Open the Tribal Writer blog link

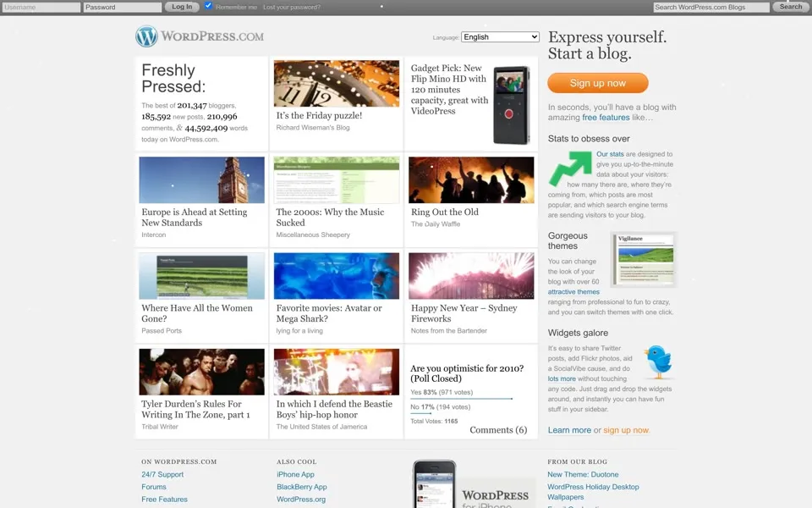coord(160,427)
